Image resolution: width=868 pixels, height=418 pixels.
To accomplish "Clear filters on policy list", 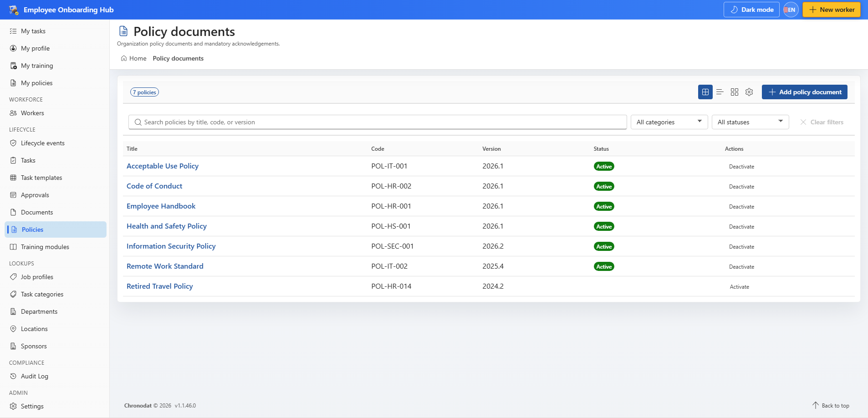I will click(822, 122).
